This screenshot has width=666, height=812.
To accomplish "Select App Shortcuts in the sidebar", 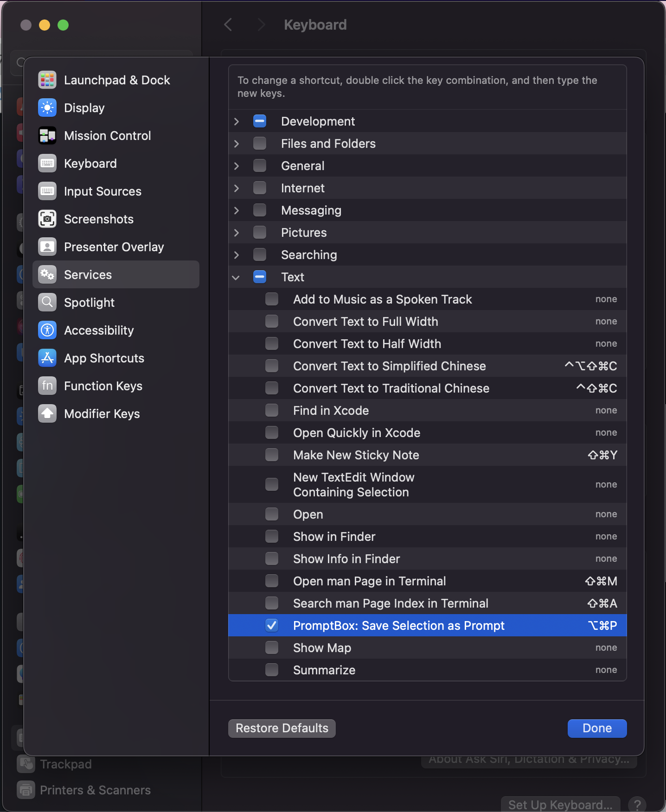I will pos(116,358).
